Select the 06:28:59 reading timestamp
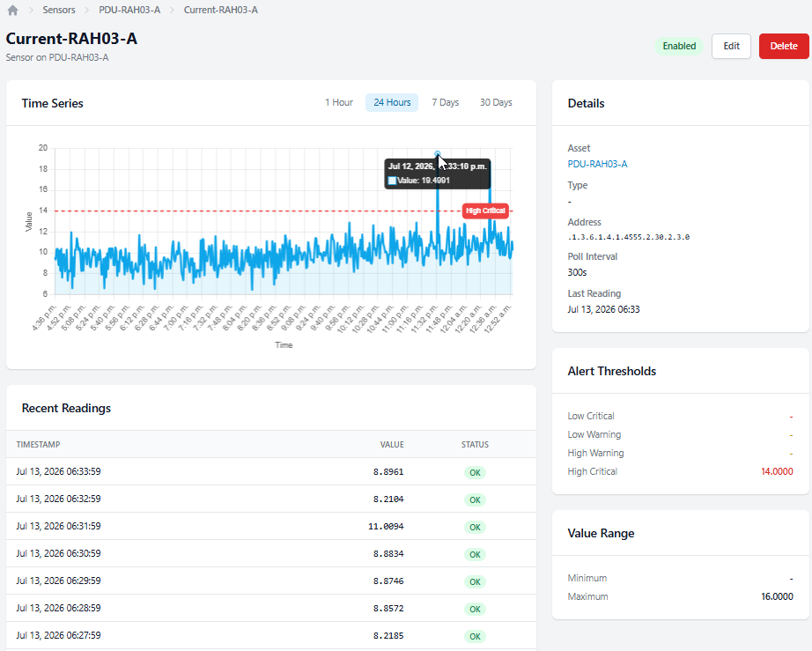812x651 pixels. coord(58,608)
